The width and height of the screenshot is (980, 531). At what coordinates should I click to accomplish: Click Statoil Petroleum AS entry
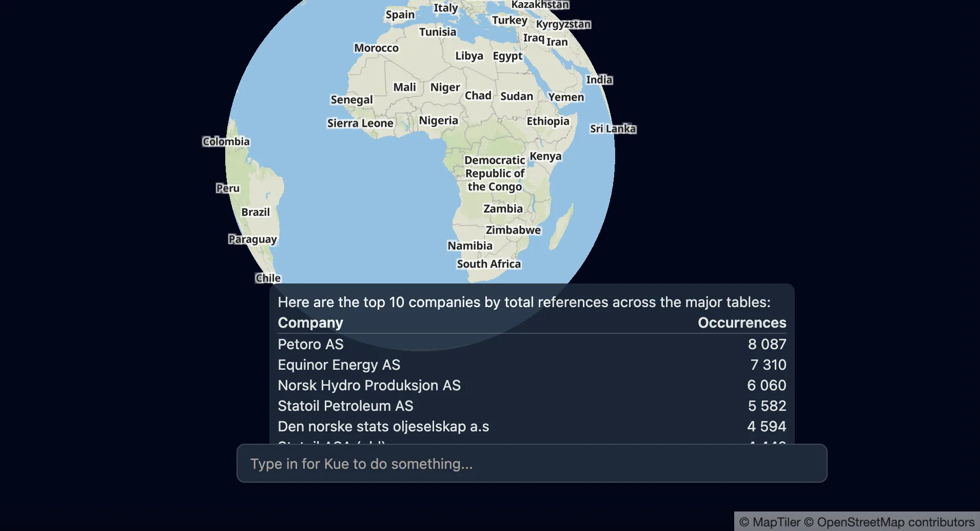tap(532, 406)
